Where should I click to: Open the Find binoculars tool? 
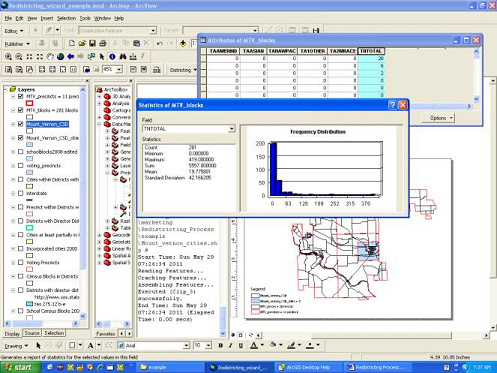click(123, 57)
